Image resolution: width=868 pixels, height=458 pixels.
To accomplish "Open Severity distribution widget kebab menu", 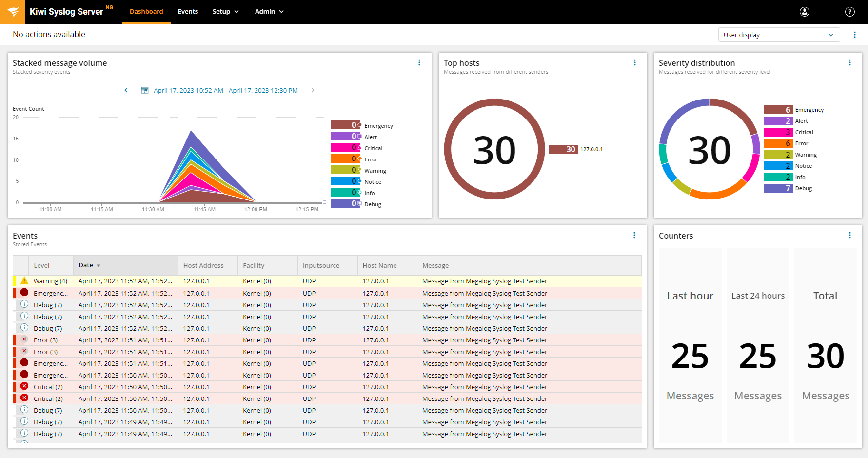I will click(x=849, y=62).
